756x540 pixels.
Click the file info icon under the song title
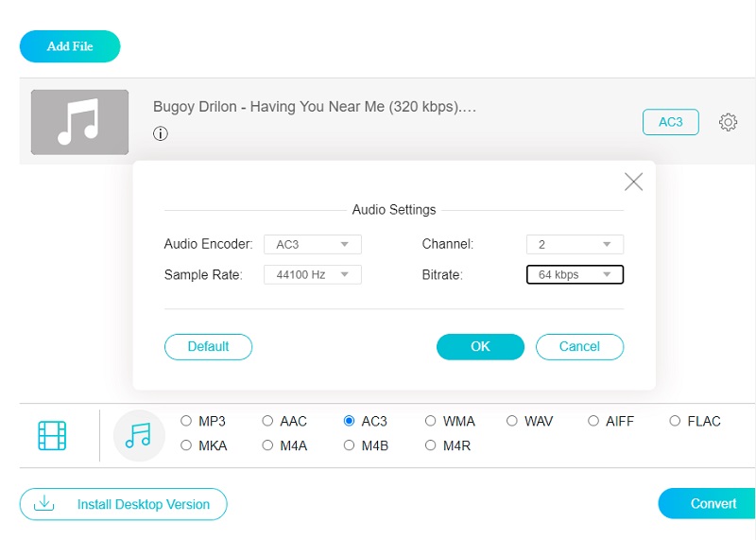tap(161, 133)
